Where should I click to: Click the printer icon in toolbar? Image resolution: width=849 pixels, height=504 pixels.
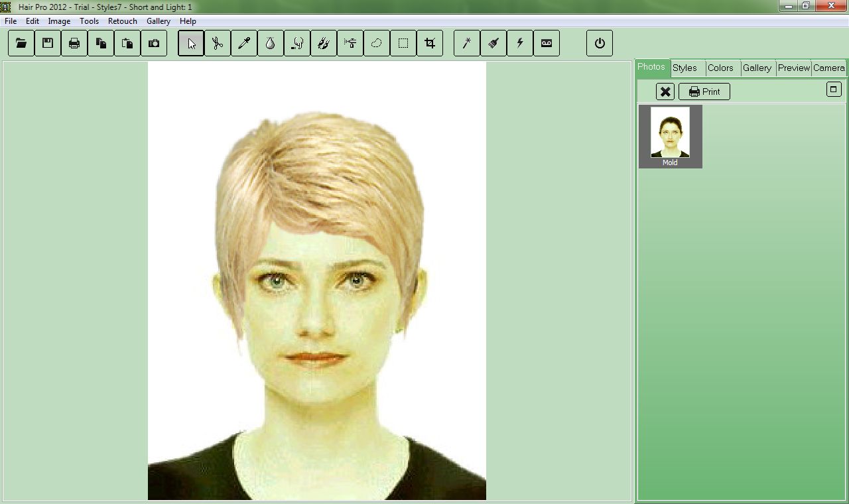pos(74,43)
